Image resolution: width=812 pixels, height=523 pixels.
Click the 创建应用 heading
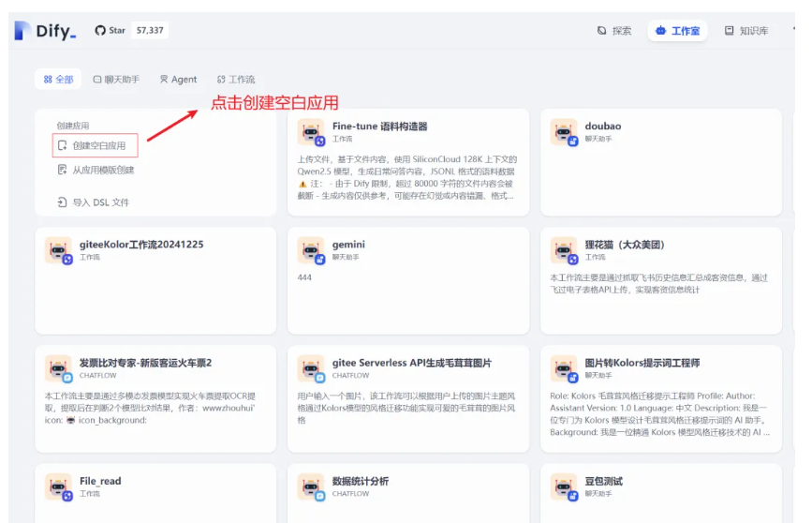click(72, 126)
